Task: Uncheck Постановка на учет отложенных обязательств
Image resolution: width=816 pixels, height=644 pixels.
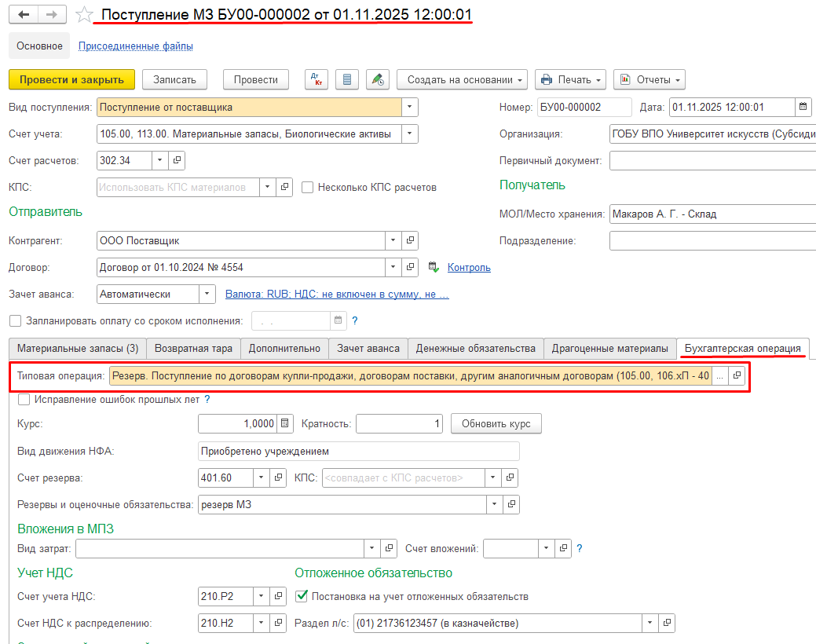Action: coord(302,596)
